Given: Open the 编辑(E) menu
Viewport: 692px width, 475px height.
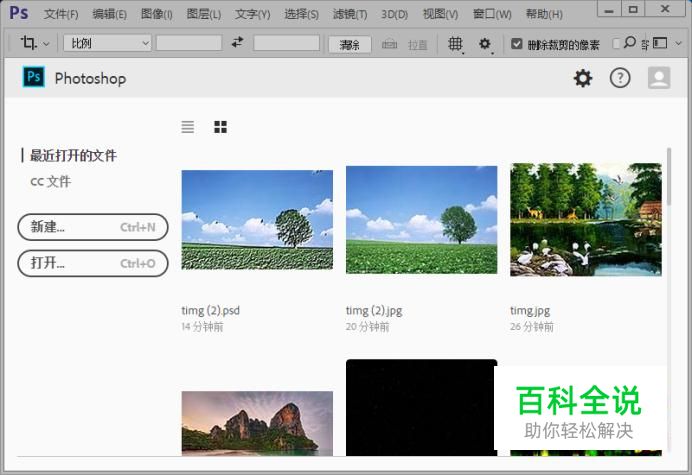Looking at the screenshot, I should pos(109,14).
